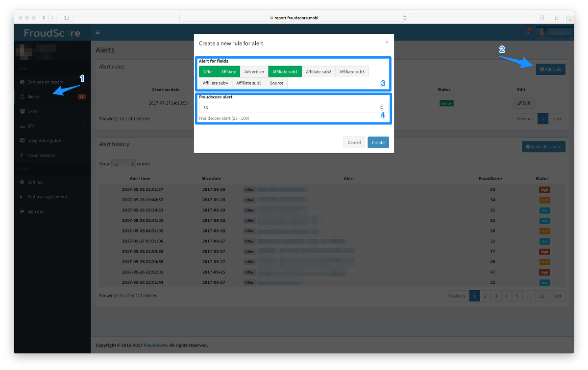Screen dimensions: 588x370
Task: Open the show entries count dropdown
Action: [x=123, y=164]
